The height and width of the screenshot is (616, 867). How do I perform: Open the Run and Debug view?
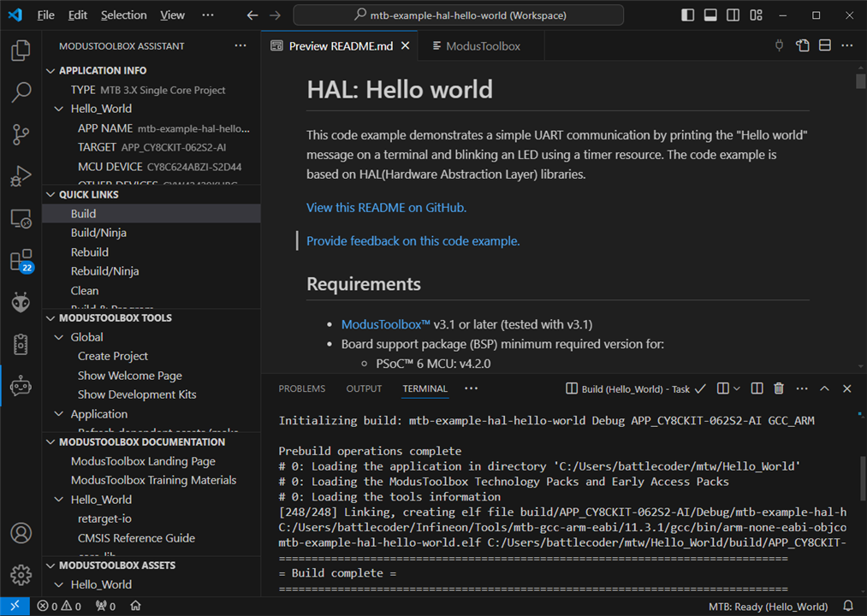tap(21, 176)
